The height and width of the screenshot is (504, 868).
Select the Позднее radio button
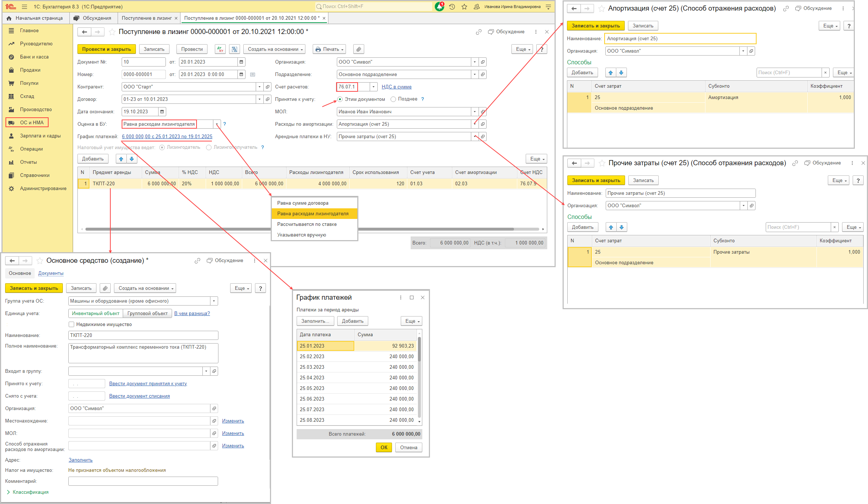pyautogui.click(x=393, y=99)
